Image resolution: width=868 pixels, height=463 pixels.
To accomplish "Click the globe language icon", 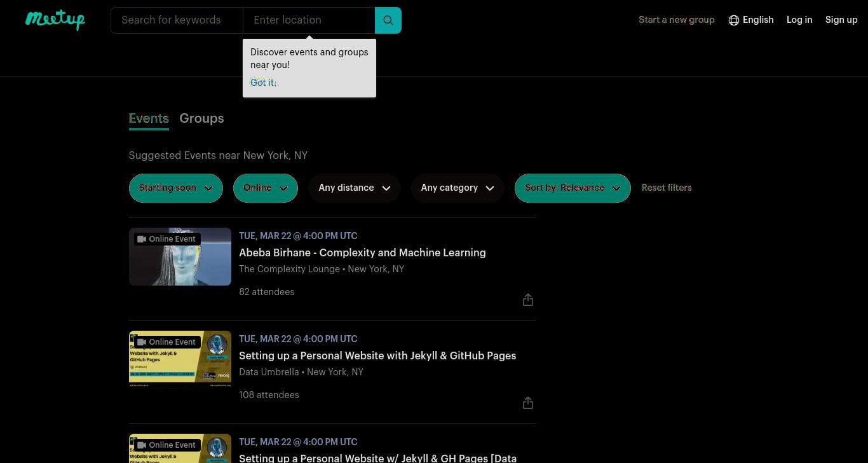I will click(734, 20).
